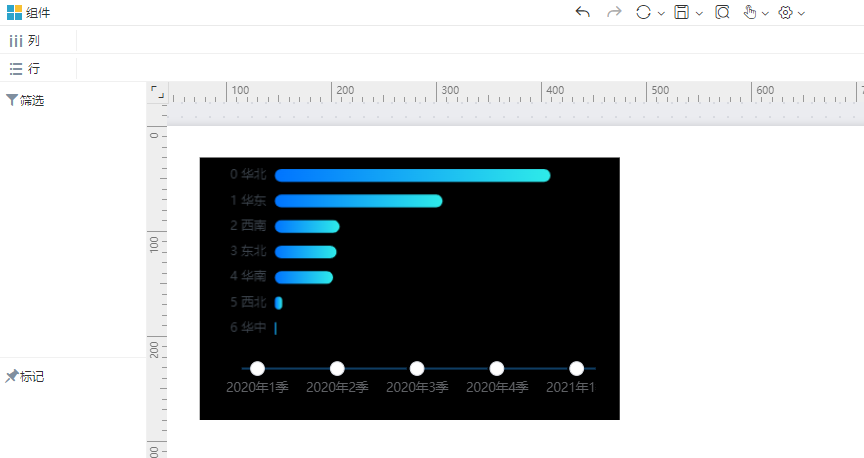Click the 组件 label

[x=38, y=13]
